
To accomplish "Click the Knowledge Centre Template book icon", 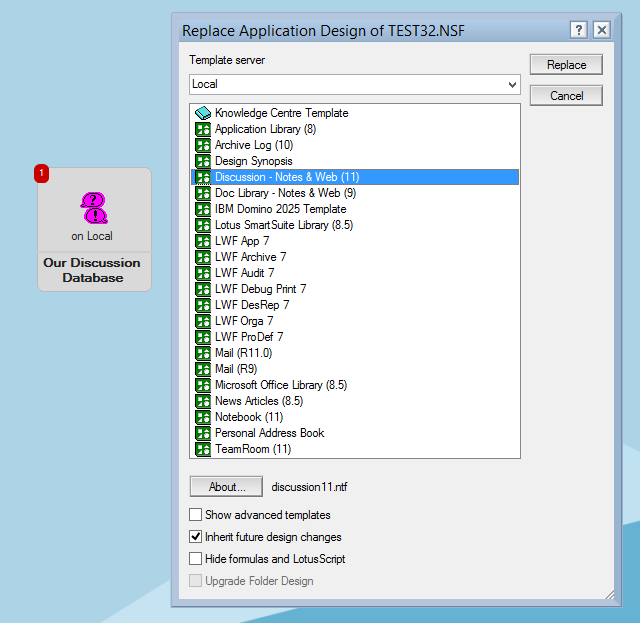I will click(x=202, y=113).
